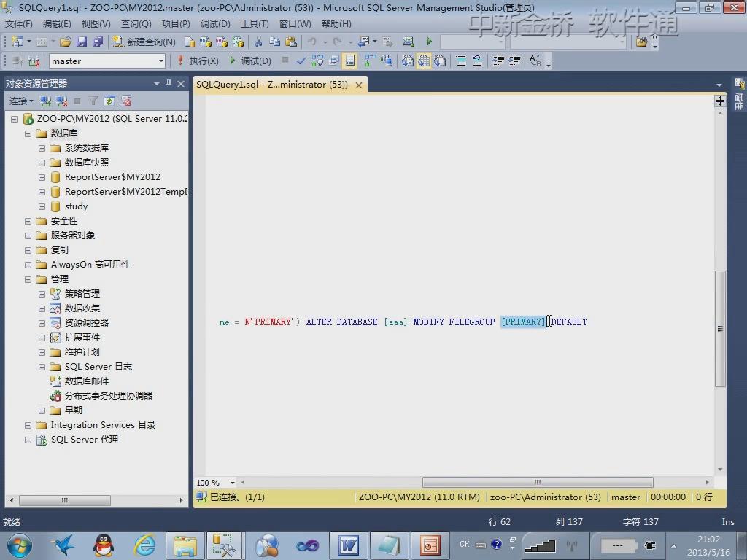Open file using the folder toolbar icon

tap(65, 42)
